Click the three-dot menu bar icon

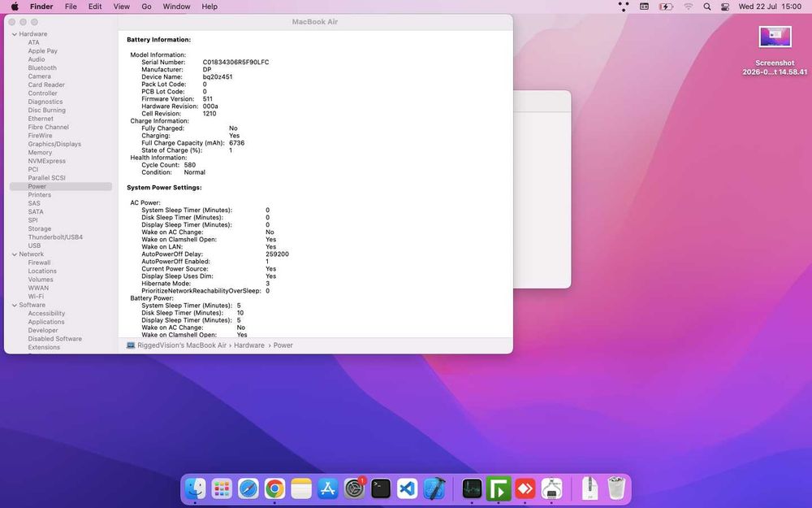point(624,7)
